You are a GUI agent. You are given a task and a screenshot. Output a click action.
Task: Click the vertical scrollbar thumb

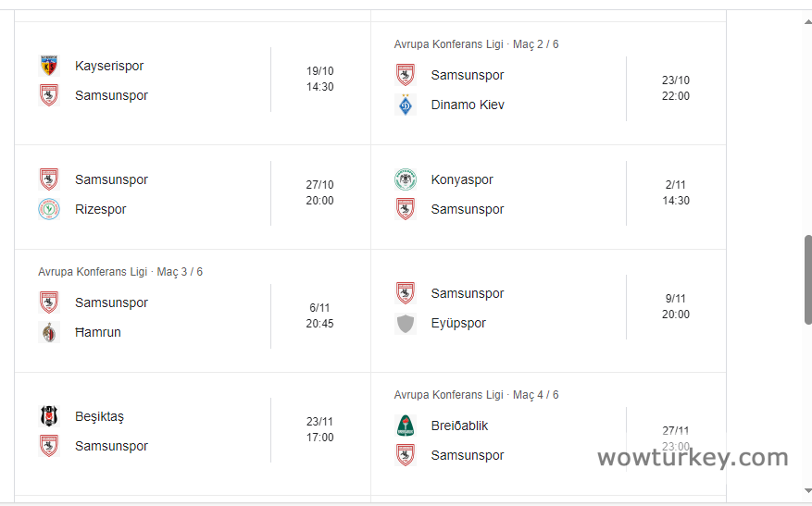(807, 279)
